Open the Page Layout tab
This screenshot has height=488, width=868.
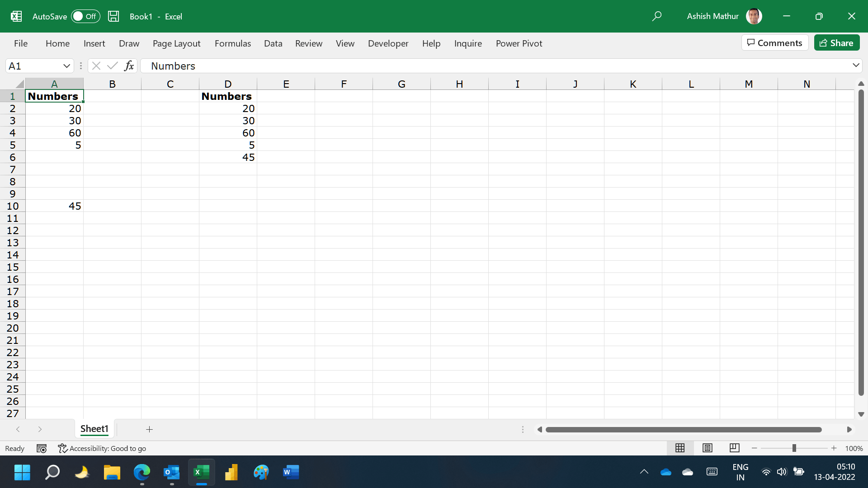point(176,43)
